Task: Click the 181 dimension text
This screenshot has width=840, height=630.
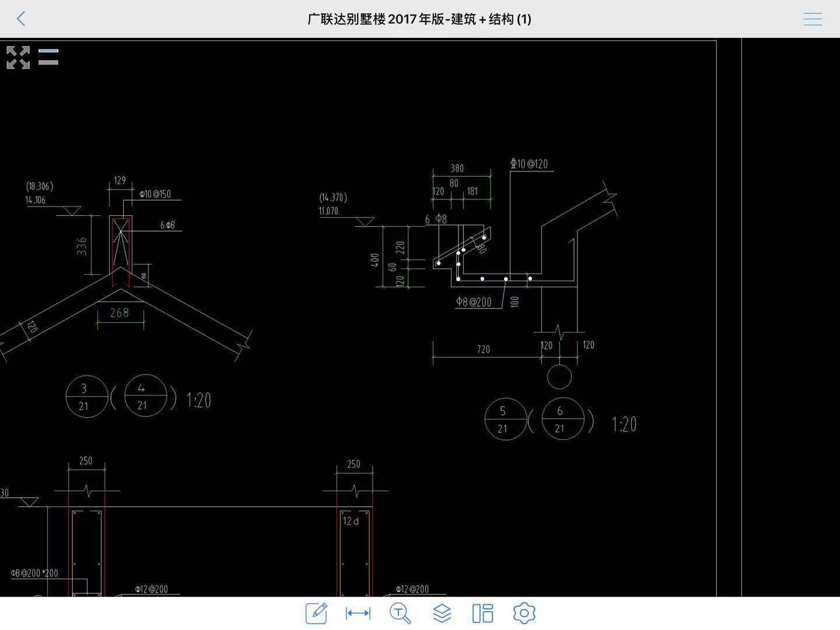Action: click(473, 191)
